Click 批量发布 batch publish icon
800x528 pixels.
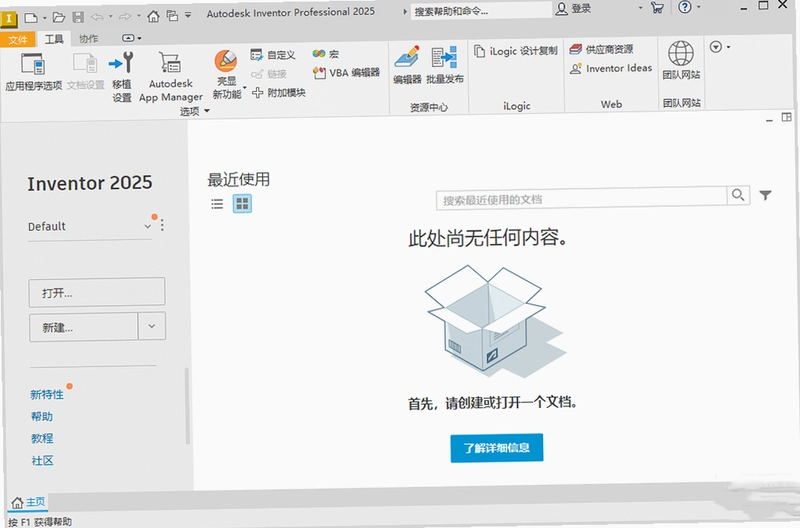(444, 64)
